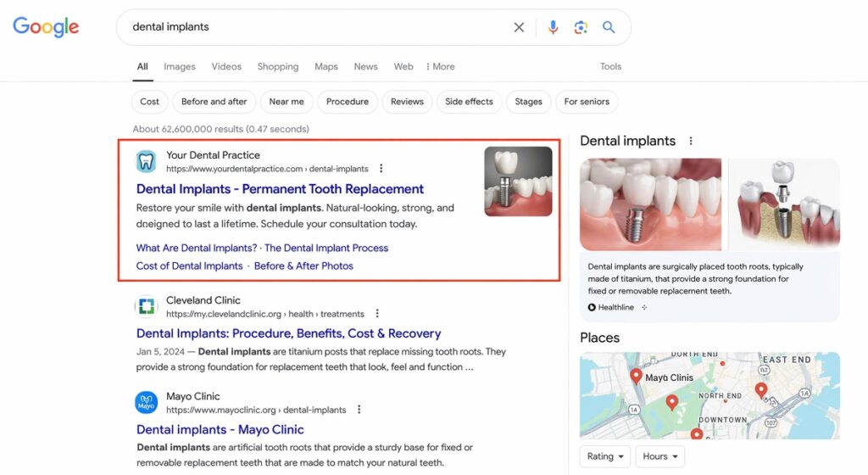Click the mayoclinic.org URL breadcrumb

click(x=256, y=411)
